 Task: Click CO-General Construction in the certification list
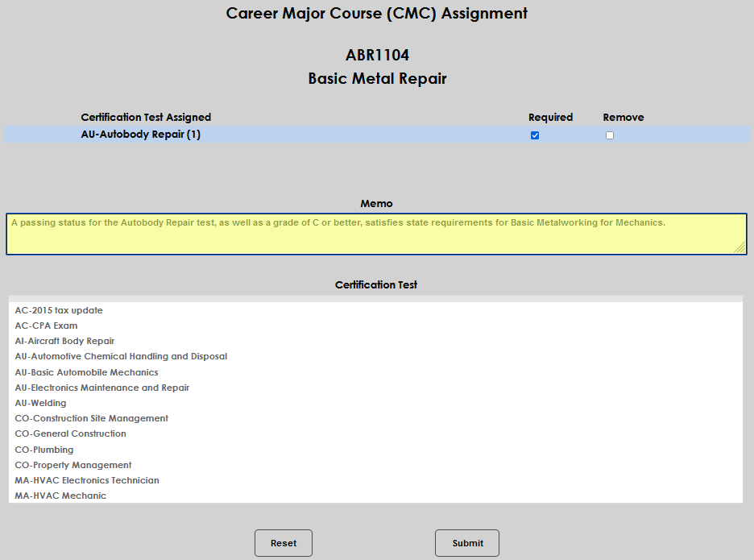click(70, 433)
